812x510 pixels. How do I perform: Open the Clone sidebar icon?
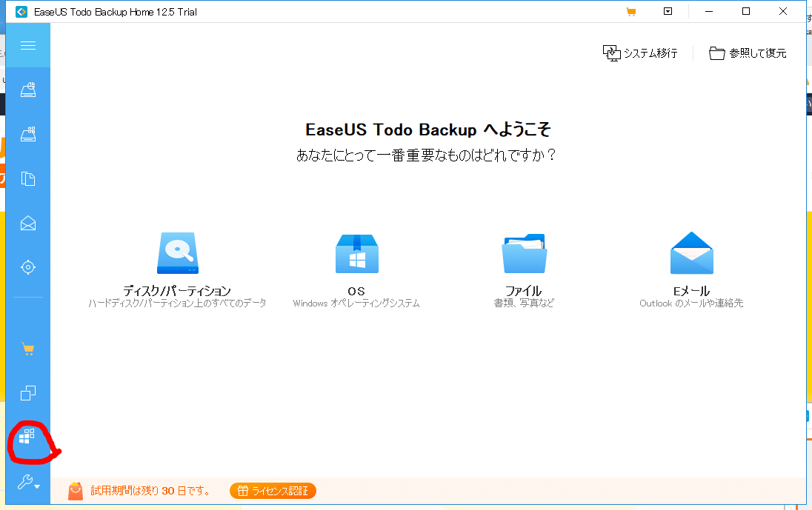28,393
